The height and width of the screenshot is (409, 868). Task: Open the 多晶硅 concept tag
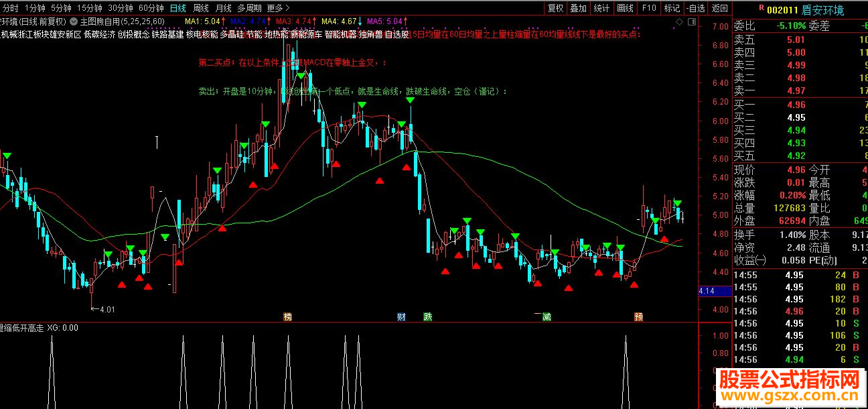pos(232,34)
